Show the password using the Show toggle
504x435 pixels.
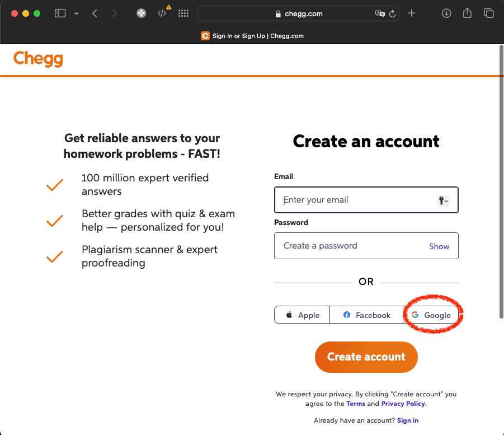point(439,246)
